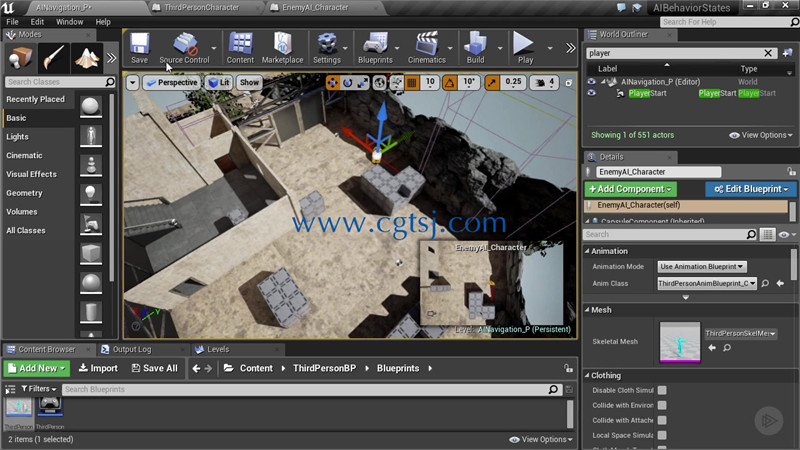
Task: Browse to Anim Class asset magnifier icon
Action: pos(765,283)
